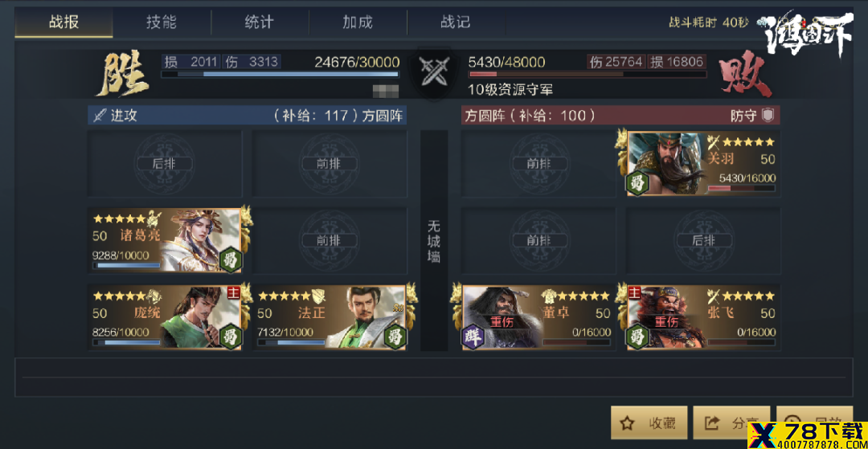Click the 蜀 faction badge on 关羽
This screenshot has width=868, height=449.
tap(637, 184)
